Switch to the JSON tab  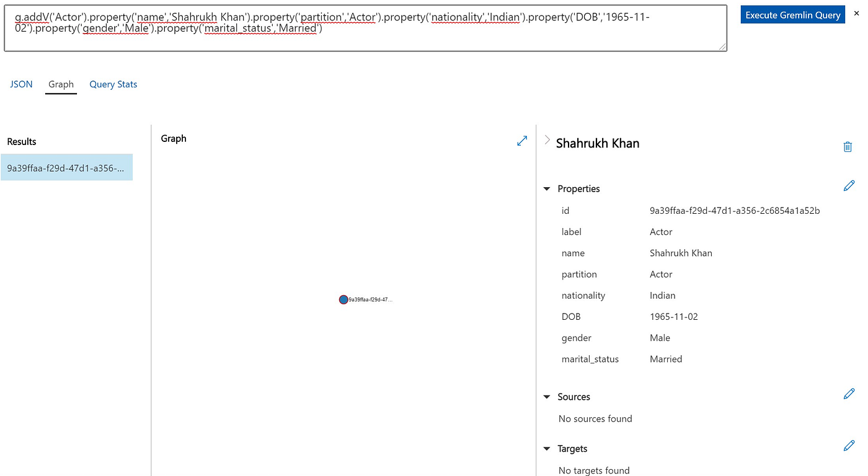(x=21, y=84)
